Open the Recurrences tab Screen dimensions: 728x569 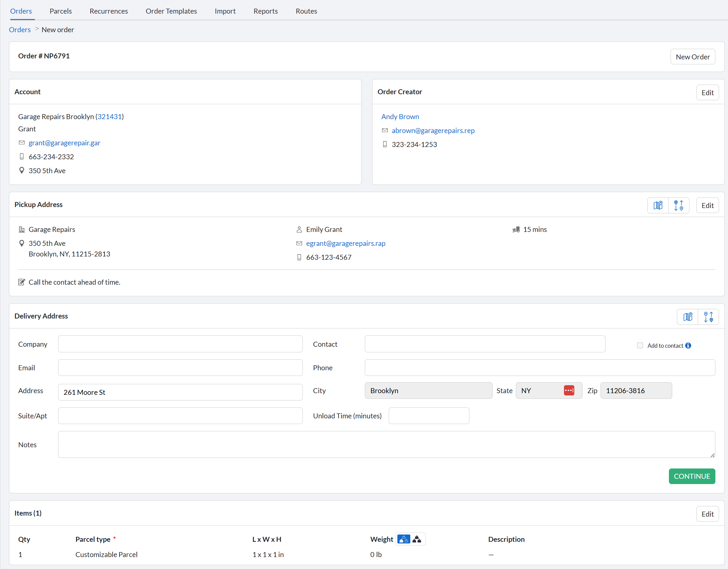point(109,11)
